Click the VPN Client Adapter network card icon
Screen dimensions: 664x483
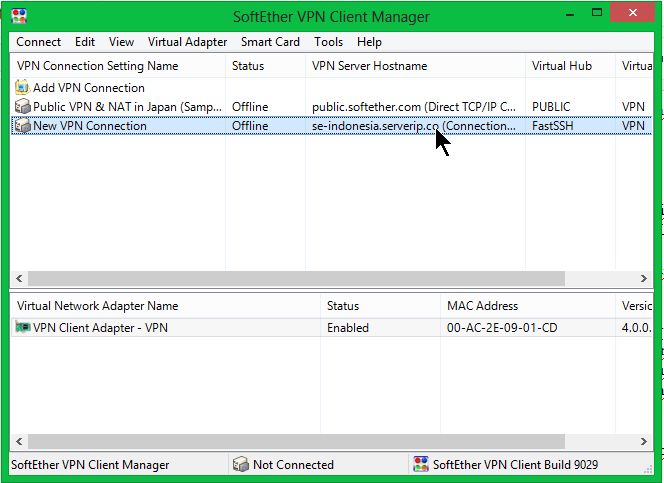[x=22, y=327]
